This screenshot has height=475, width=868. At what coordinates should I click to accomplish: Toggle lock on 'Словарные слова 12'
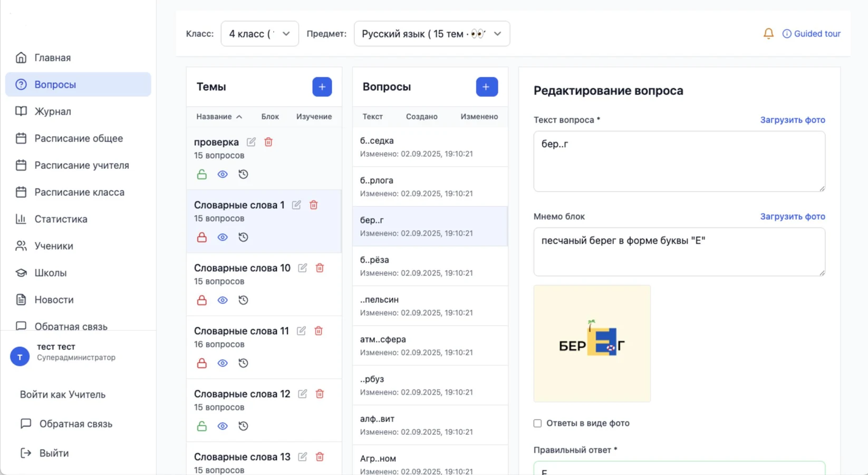coord(201,426)
